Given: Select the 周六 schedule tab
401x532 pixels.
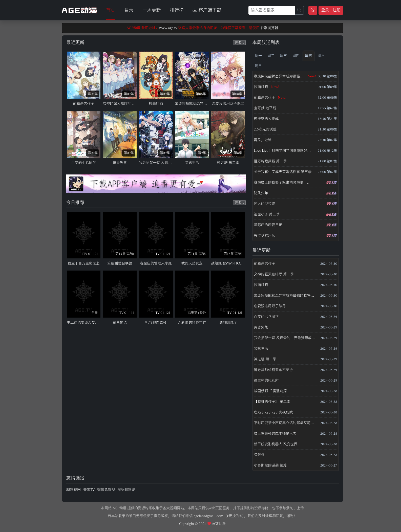Looking at the screenshot, I should pyautogui.click(x=321, y=56).
